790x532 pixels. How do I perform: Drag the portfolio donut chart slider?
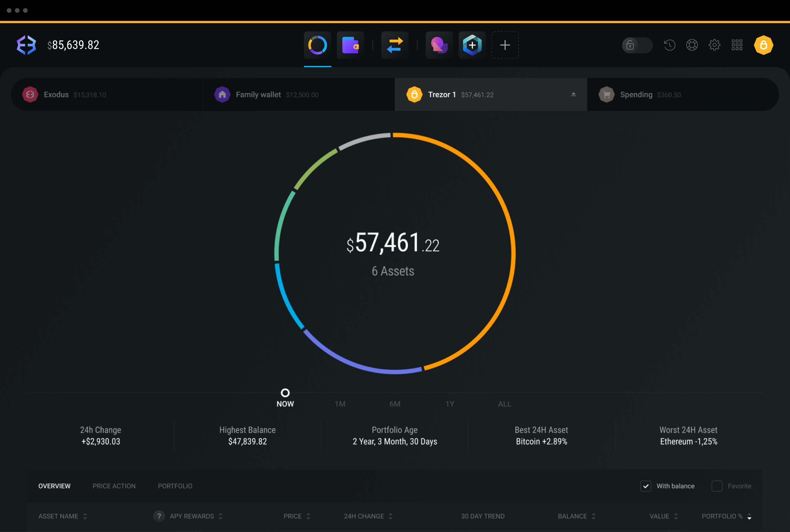point(285,393)
